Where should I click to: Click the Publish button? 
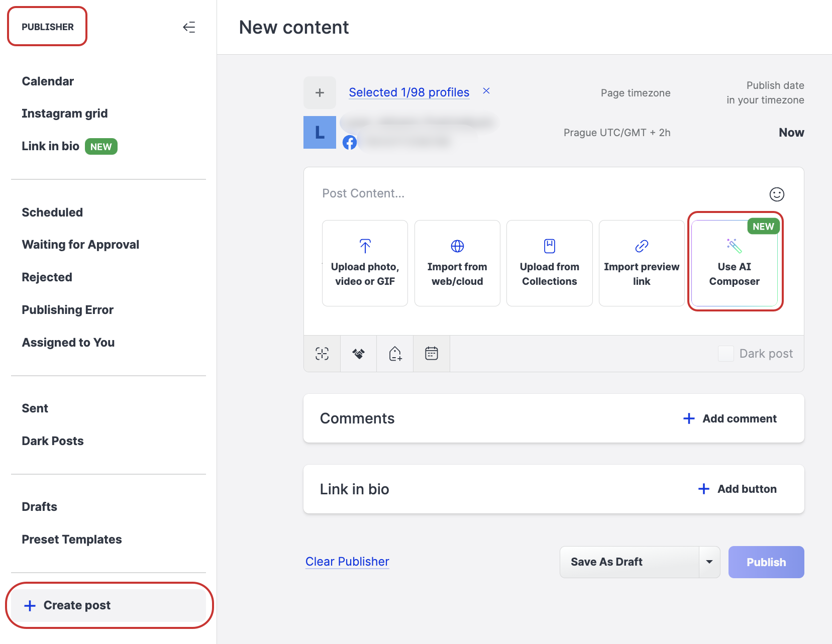(x=766, y=562)
